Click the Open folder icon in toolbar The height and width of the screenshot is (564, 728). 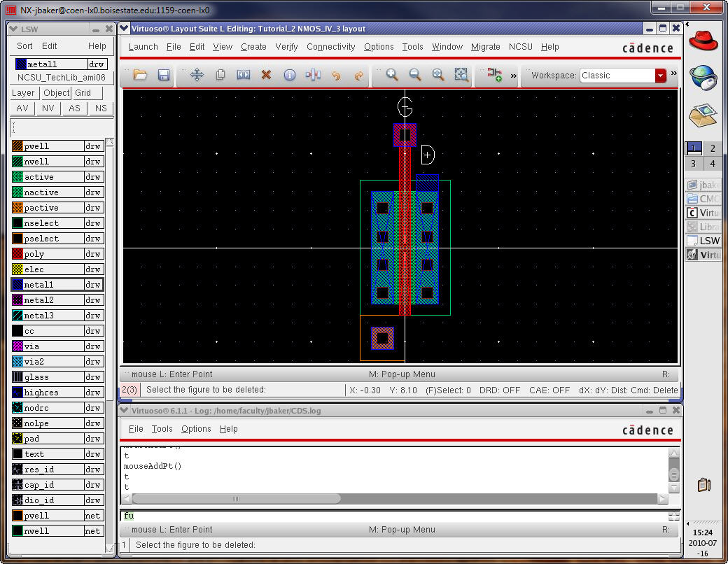click(140, 75)
